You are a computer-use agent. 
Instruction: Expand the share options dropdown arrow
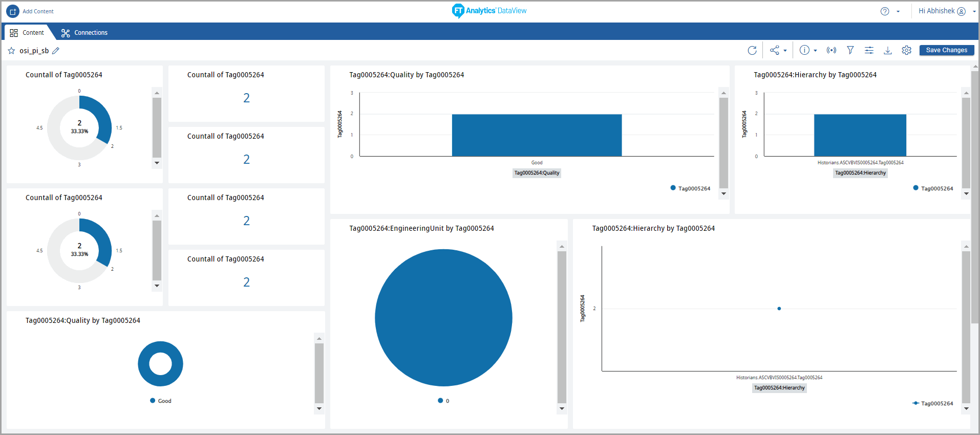[785, 51]
